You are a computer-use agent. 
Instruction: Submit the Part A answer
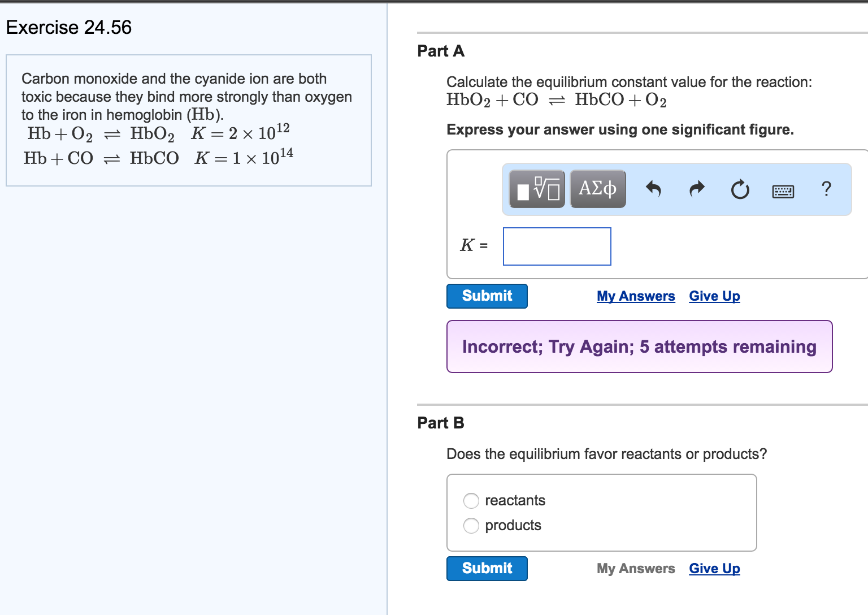click(487, 296)
